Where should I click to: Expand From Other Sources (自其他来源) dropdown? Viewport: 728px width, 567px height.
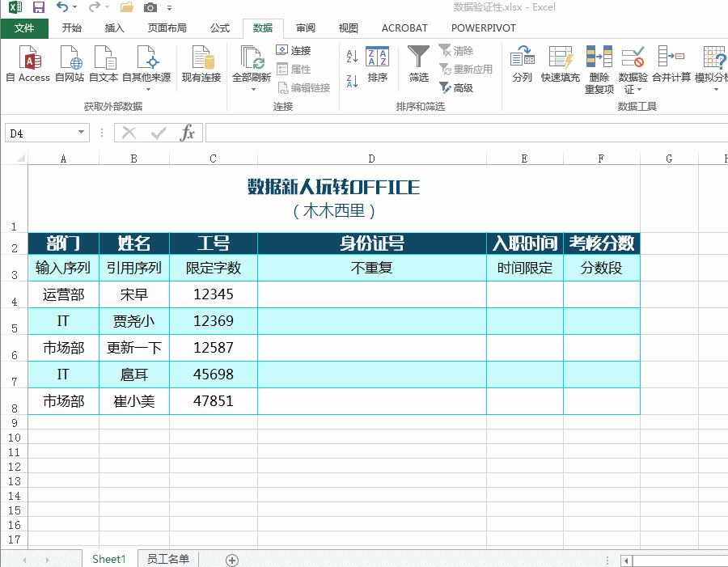click(149, 89)
